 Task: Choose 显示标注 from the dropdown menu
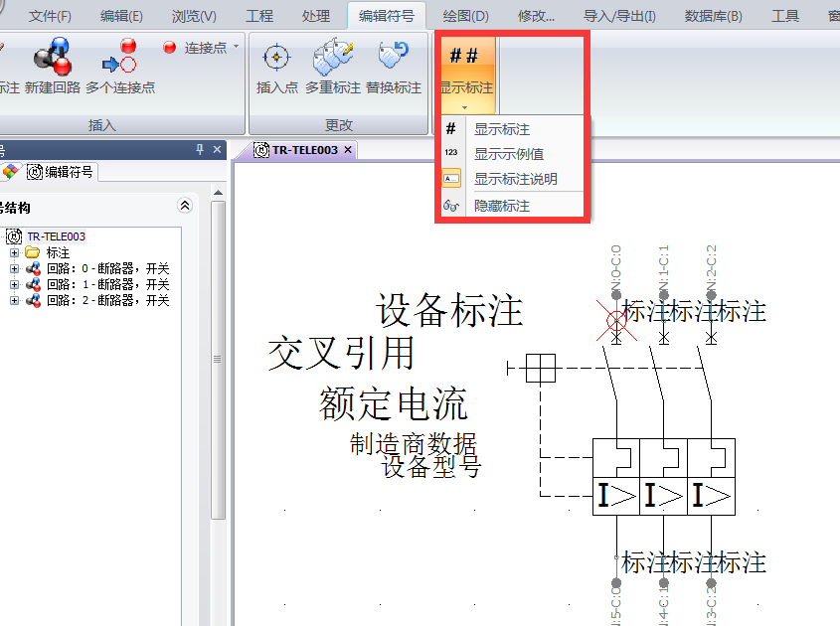[x=501, y=129]
